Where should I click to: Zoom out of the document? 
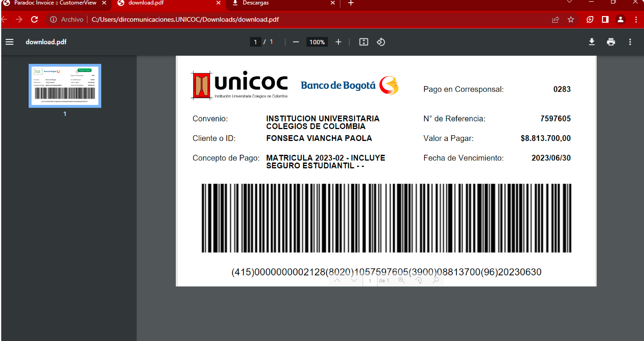(296, 42)
